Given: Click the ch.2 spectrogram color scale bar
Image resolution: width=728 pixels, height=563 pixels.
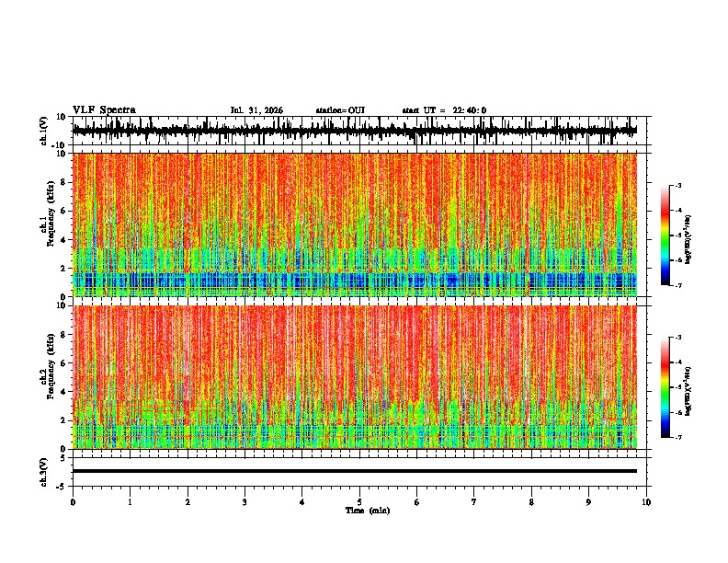Looking at the screenshot, I should pos(665,387).
